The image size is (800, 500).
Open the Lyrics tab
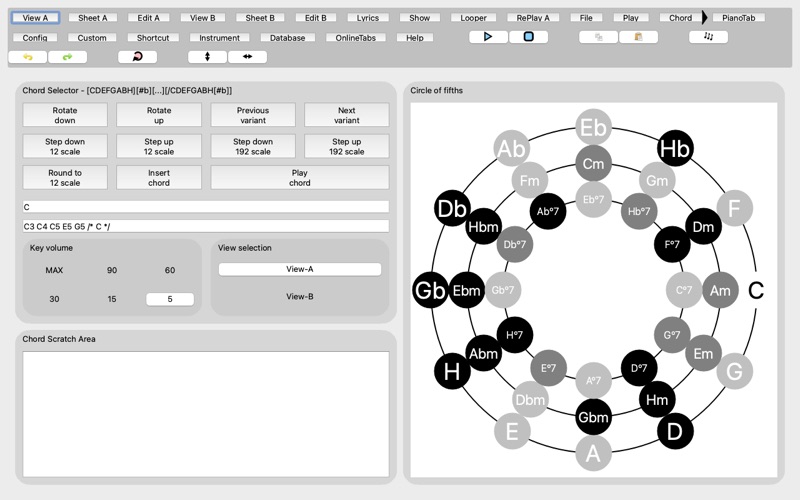[367, 17]
